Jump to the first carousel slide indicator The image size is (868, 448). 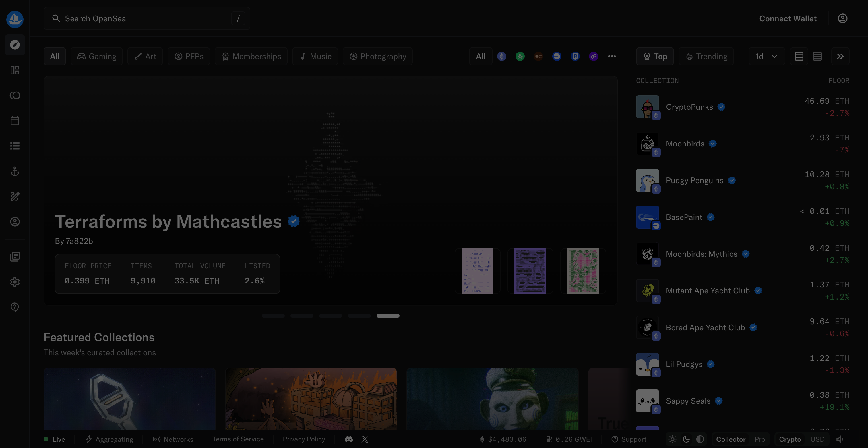[273, 316]
